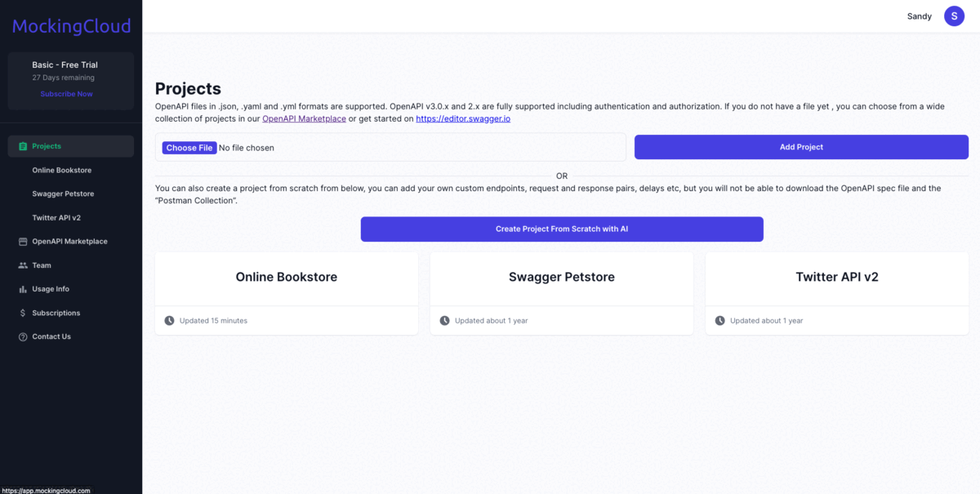Click the Add Project button
The height and width of the screenshot is (494, 980).
click(x=801, y=147)
